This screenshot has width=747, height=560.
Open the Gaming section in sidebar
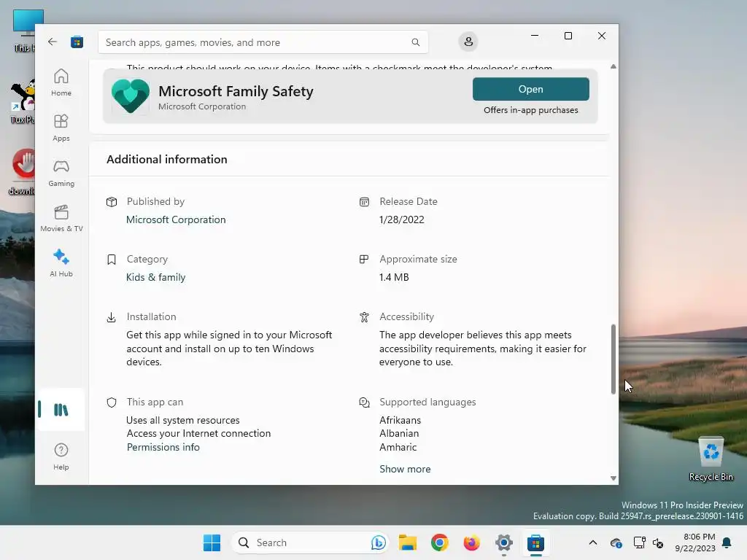61,173
